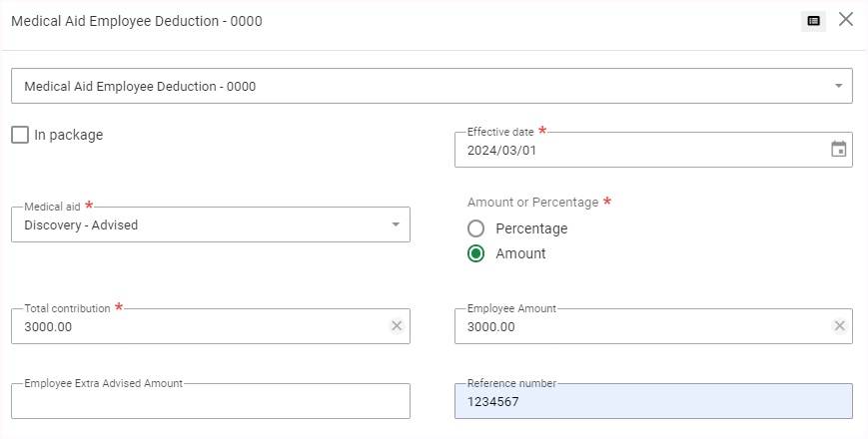
Task: Open the calendar picker for Effective date
Action: pos(839,150)
